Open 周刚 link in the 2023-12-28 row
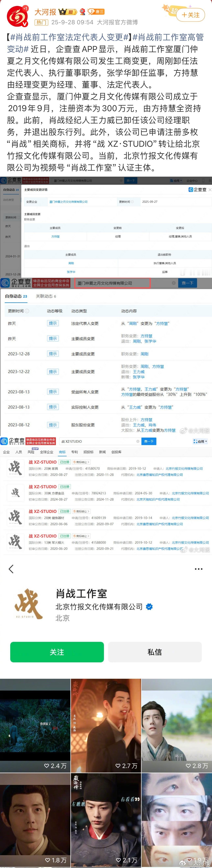The image size is (212, 868). pyautogui.click(x=144, y=354)
